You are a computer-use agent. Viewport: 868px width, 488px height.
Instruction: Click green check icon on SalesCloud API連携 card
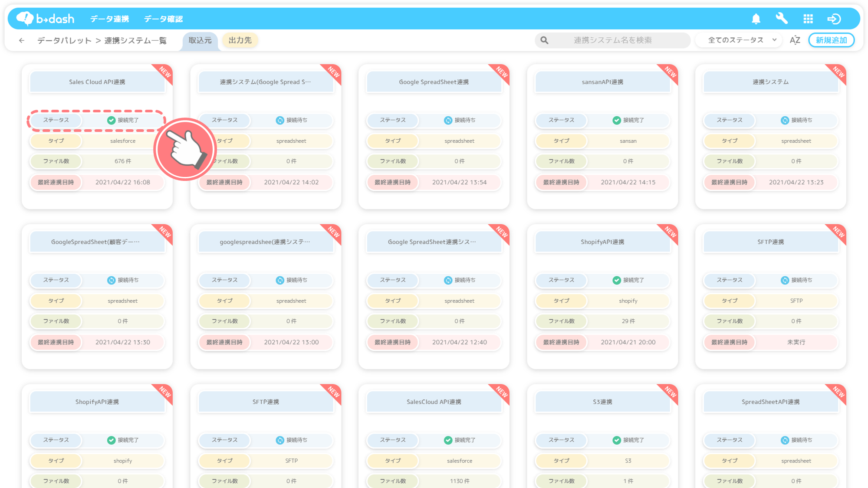point(448,440)
